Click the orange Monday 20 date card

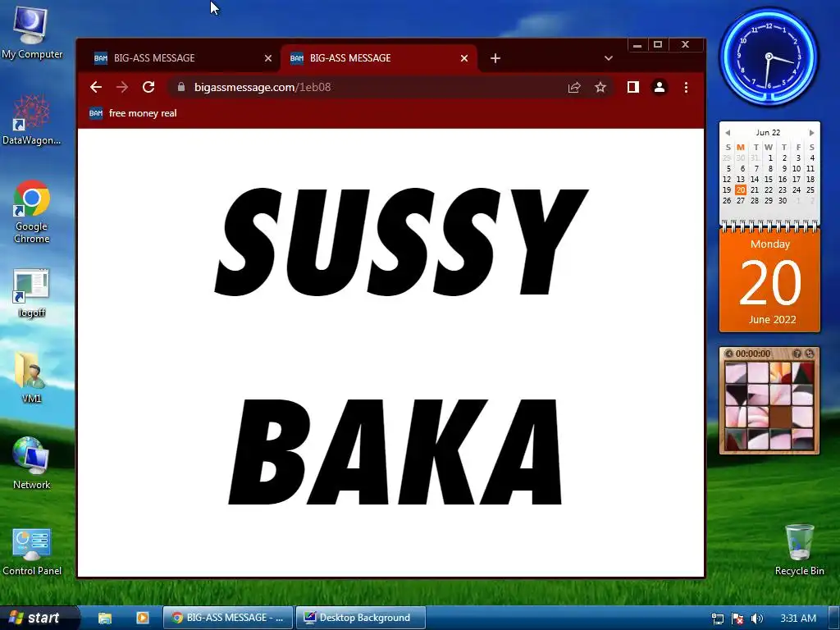pyautogui.click(x=769, y=281)
